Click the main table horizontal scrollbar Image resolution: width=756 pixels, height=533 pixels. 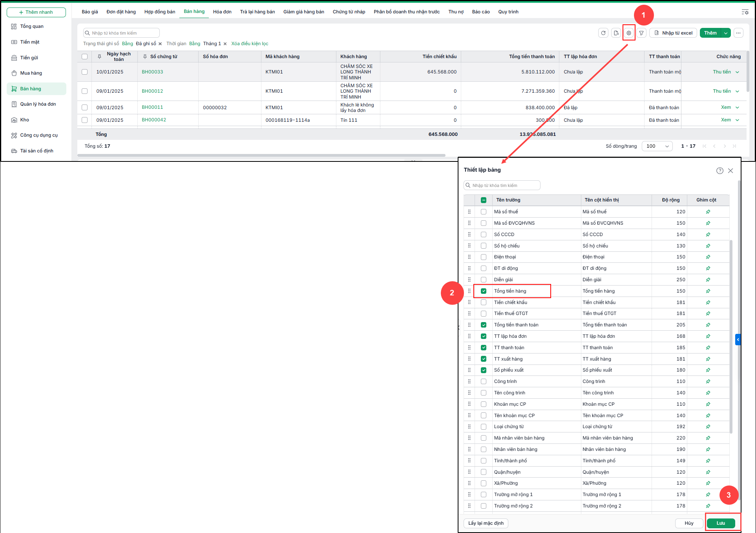[x=261, y=156]
